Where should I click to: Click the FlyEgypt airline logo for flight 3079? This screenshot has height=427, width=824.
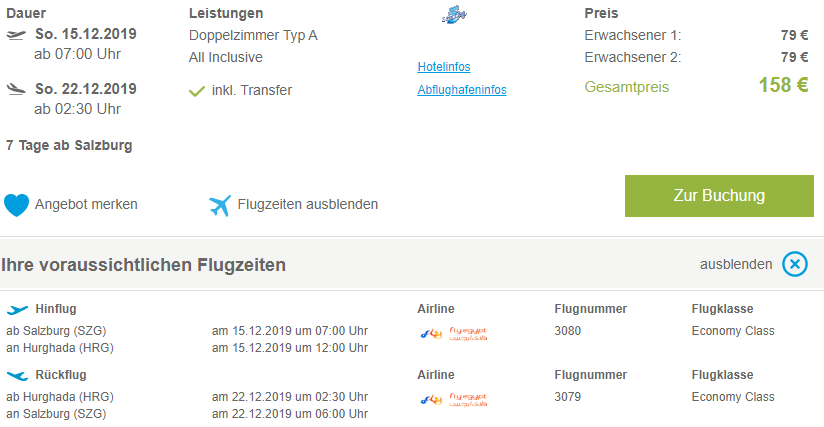454,400
